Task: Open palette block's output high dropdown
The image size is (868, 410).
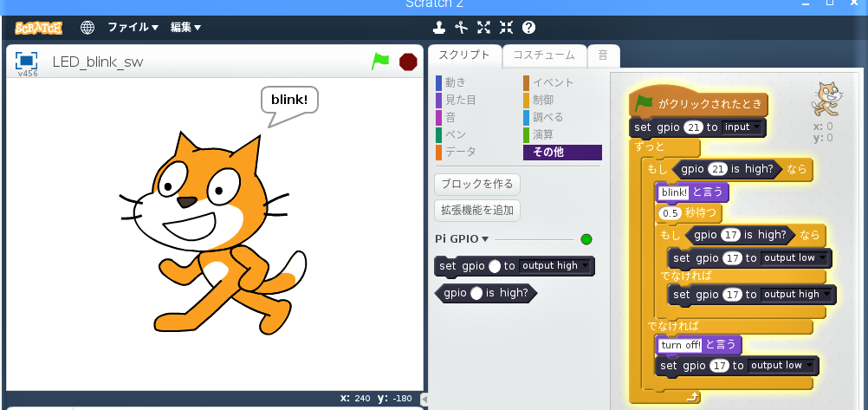Action: point(555,266)
